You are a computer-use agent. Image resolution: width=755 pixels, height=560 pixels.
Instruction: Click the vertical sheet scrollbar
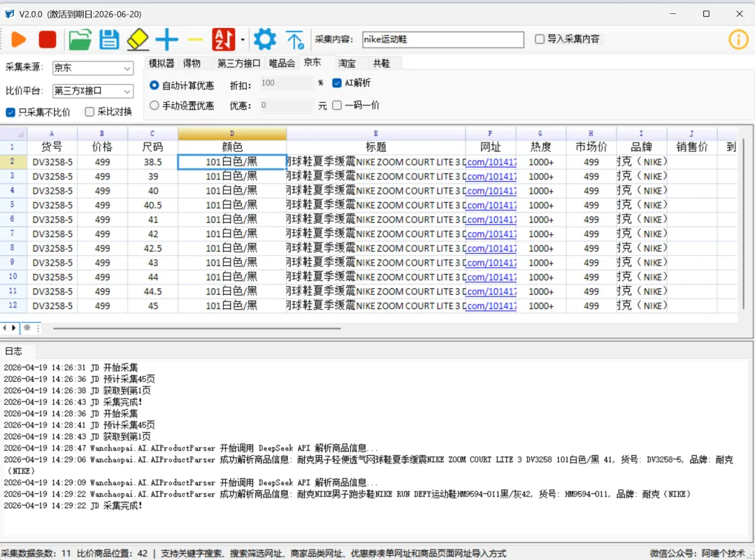coord(743,224)
